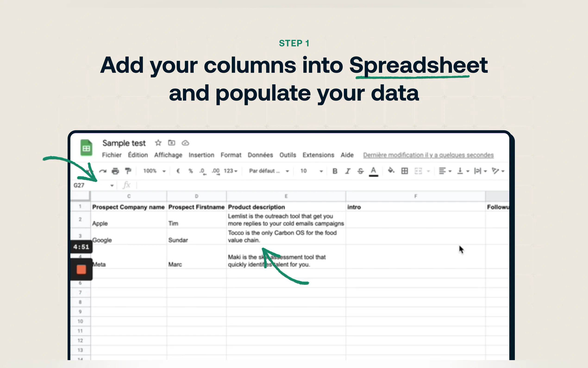Screen dimensions: 588x368
Task: Toggle strikethrough formatting
Action: [x=360, y=171]
